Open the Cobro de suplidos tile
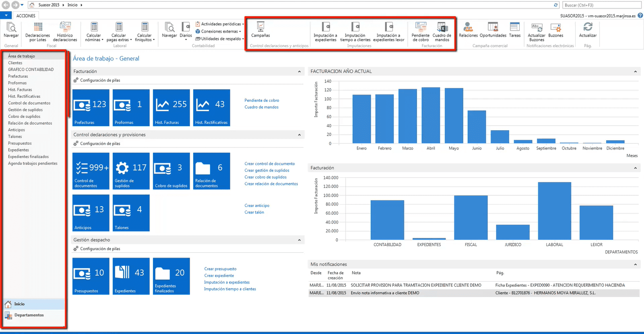644x334 pixels. coord(171,171)
